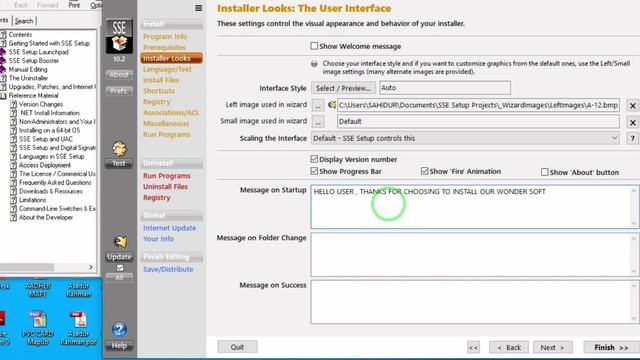Click the Test puzzle piece icon
The width and height of the screenshot is (640, 360).
[119, 149]
